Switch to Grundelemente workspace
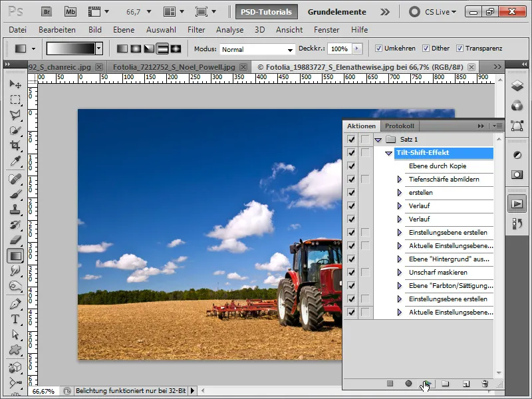532x399 pixels. [x=337, y=12]
